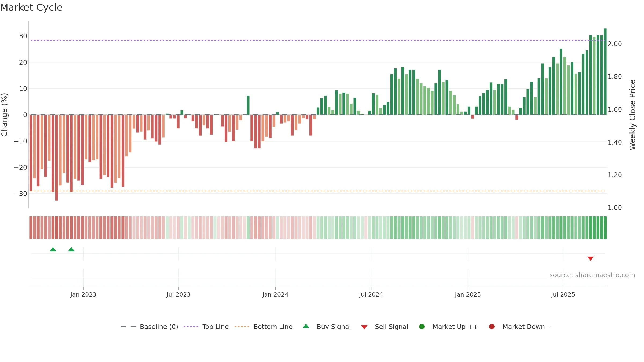Toggle the Bottom Line legend entry

click(264, 327)
